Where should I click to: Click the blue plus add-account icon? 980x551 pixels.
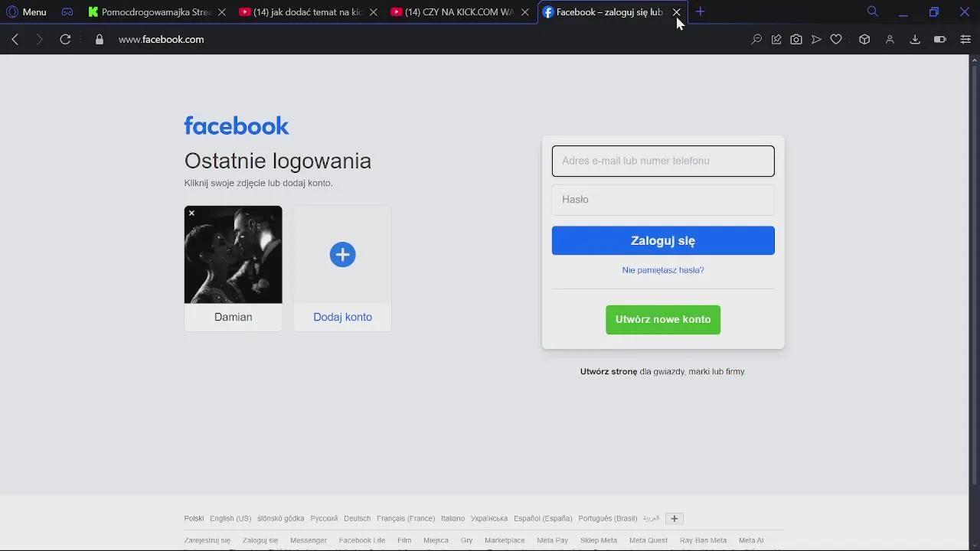(x=342, y=254)
